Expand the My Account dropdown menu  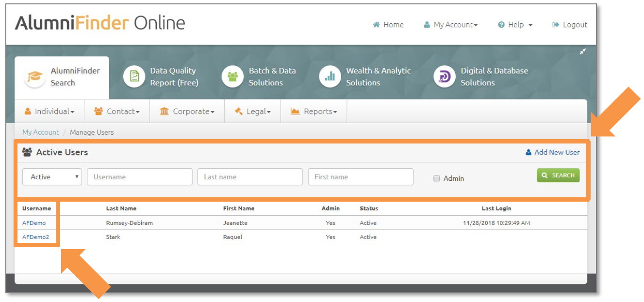(451, 25)
